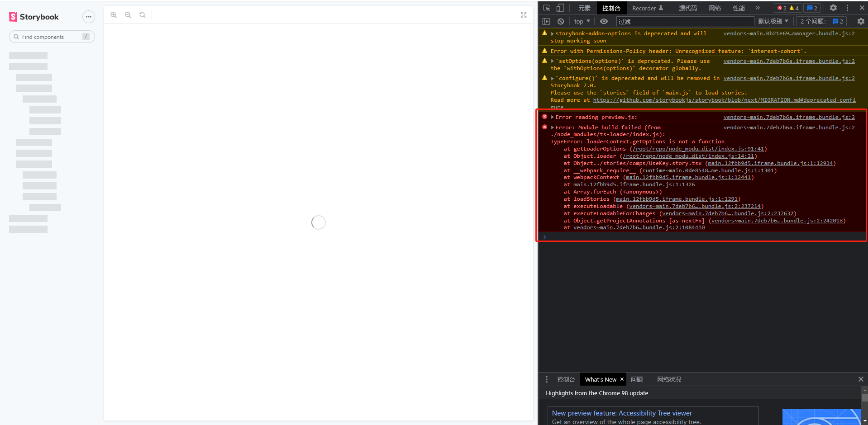This screenshot has height=425, width=868.
Task: Zoom out on the Storybook canvas
Action: 128,14
